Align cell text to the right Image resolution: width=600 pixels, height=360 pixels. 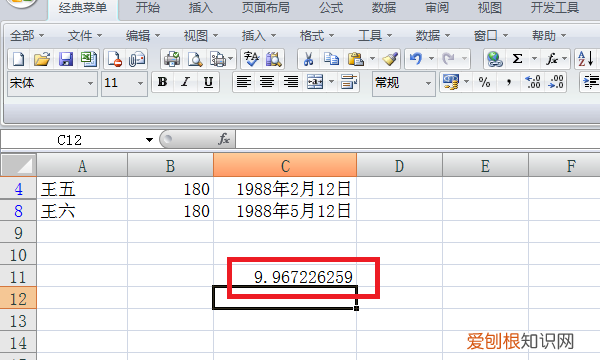tap(291, 82)
